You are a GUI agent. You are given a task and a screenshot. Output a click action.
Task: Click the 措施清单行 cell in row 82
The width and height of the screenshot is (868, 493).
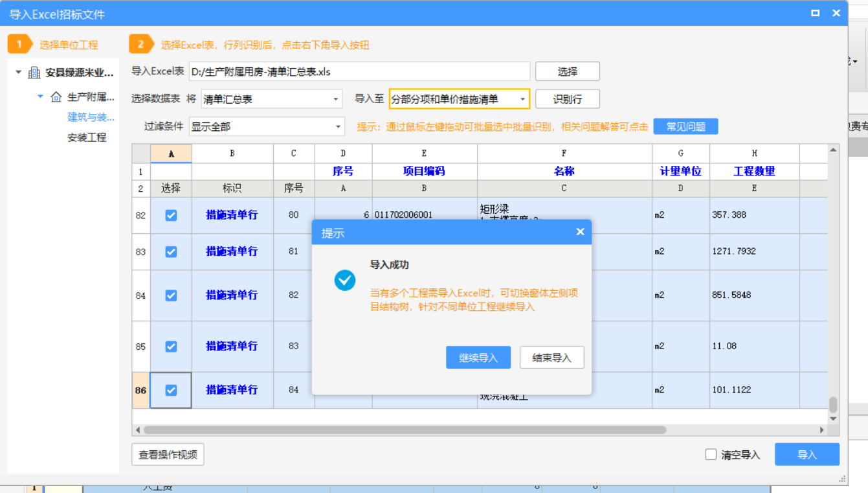(232, 215)
